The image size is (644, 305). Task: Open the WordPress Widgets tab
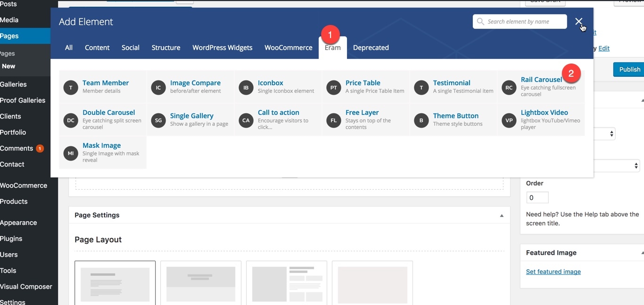point(222,48)
